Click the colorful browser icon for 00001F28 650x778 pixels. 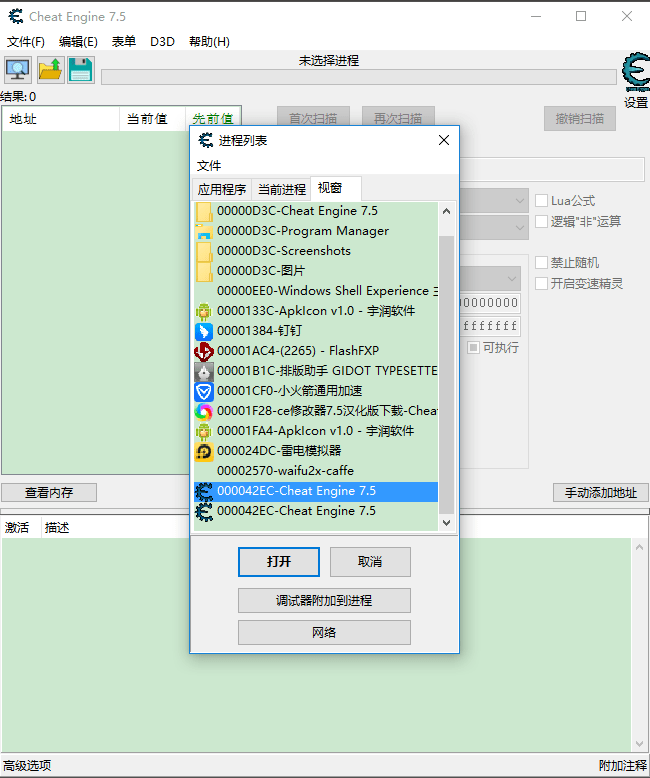click(x=203, y=411)
